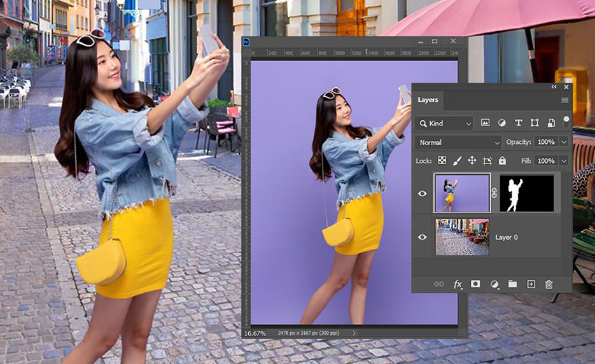Create a new layer with plus icon
The height and width of the screenshot is (364, 595).
[531, 284]
